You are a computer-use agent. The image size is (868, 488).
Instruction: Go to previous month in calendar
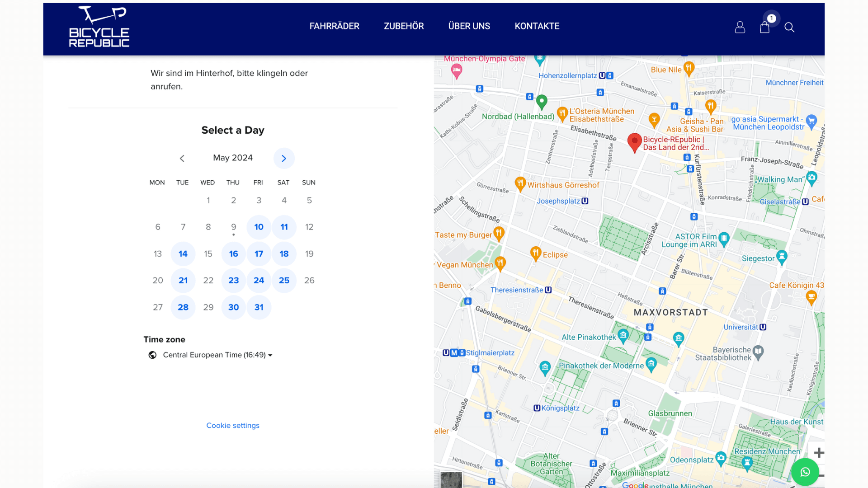point(182,158)
